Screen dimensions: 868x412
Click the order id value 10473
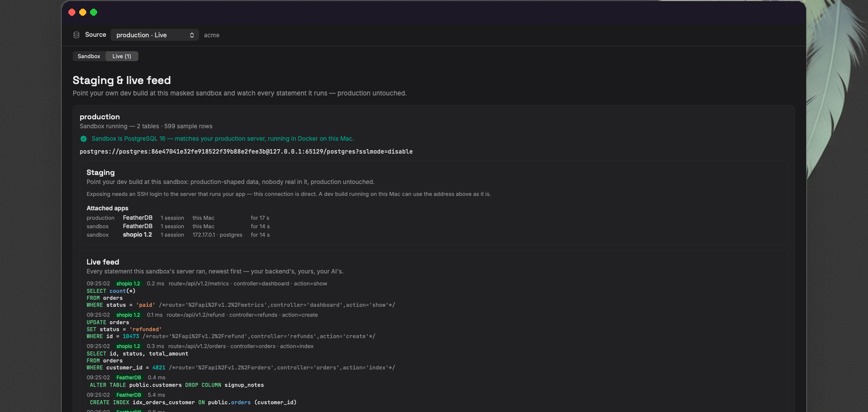(x=131, y=337)
